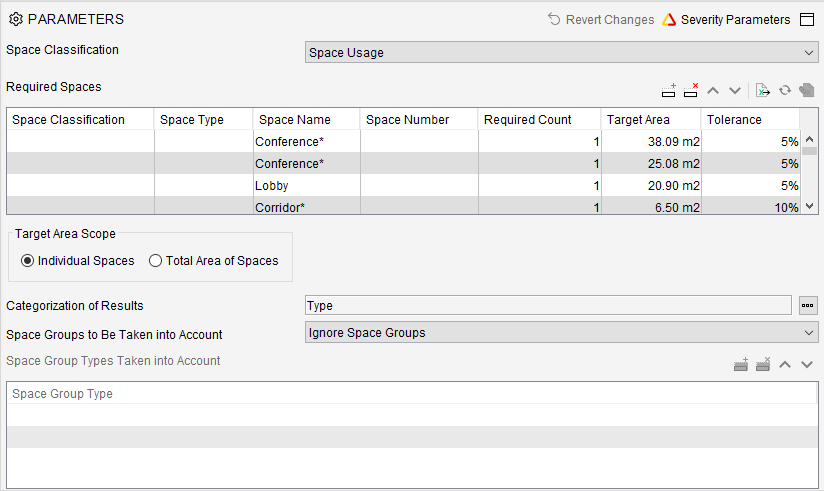The image size is (824, 491).
Task: Maximize the Parameters panel
Action: [807, 19]
